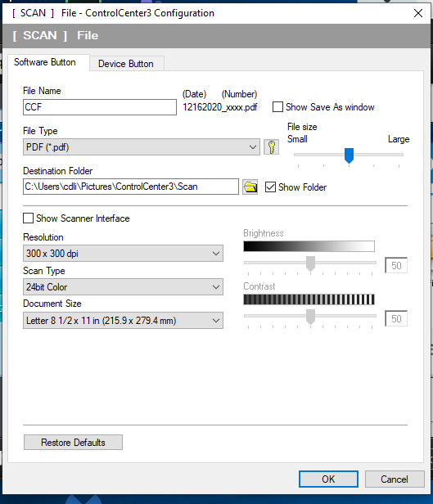Expand the Scan Type 24bit Color dropdown

(x=123, y=286)
